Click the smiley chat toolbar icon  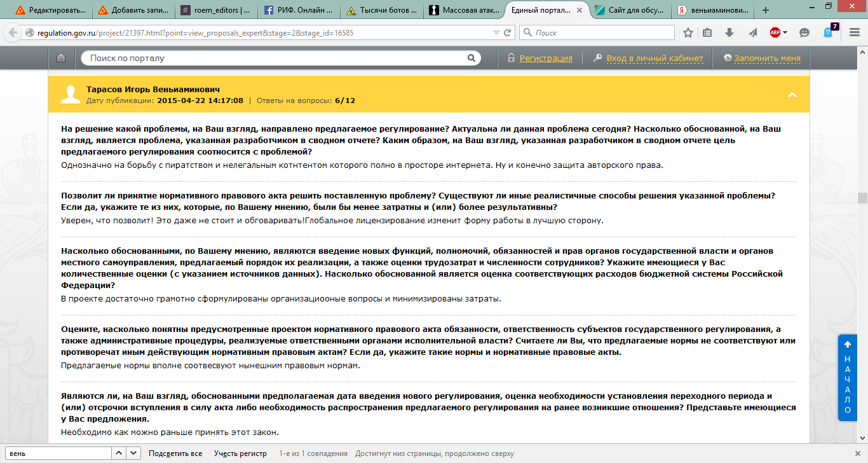(804, 32)
